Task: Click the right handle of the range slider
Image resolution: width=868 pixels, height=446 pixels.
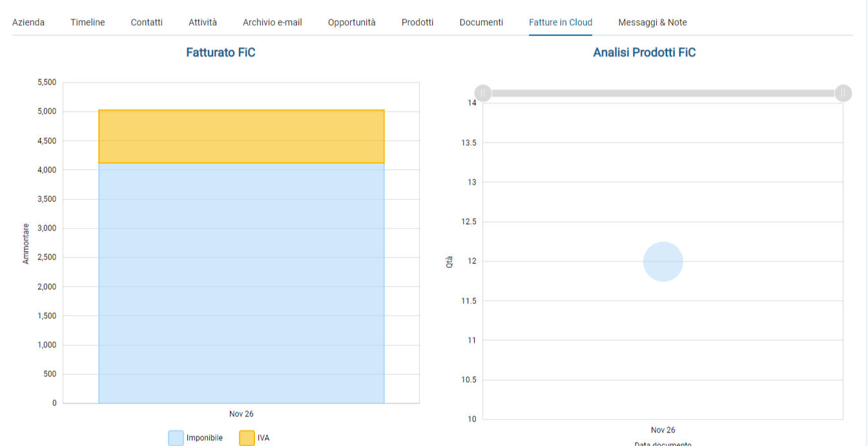Action: click(843, 93)
